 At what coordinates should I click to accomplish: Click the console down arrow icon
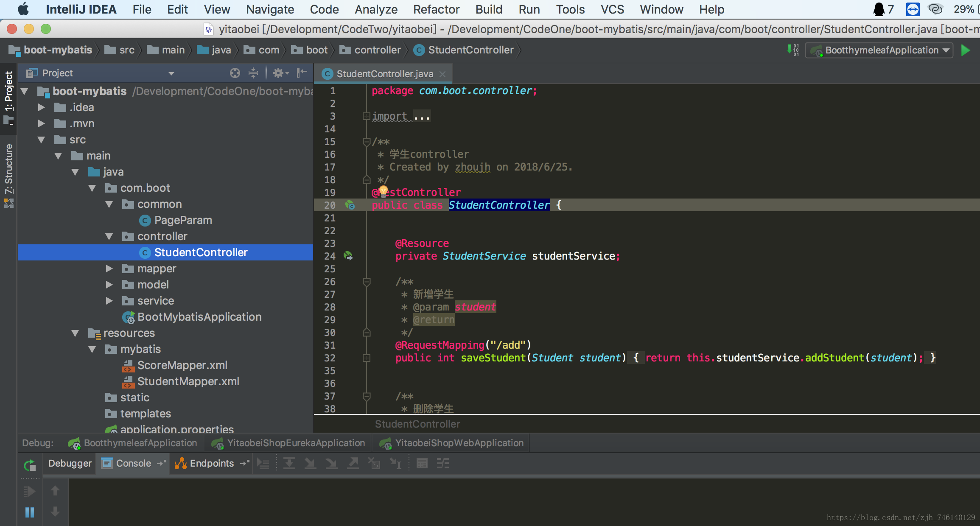tap(55, 512)
